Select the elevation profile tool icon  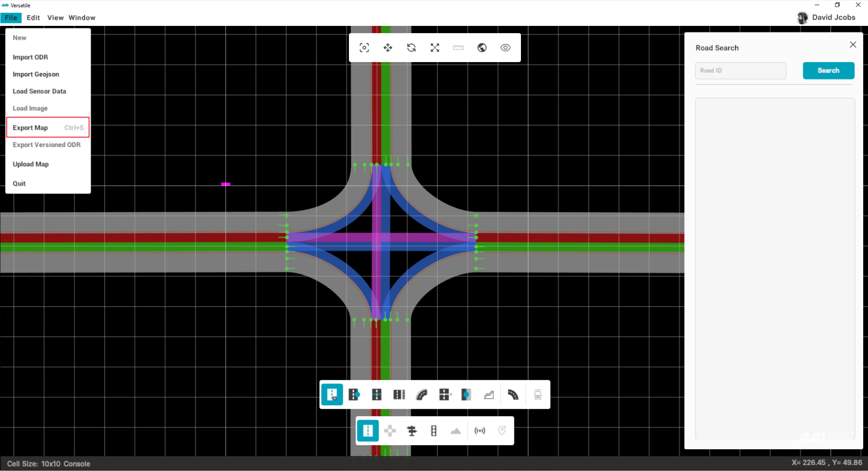click(489, 395)
